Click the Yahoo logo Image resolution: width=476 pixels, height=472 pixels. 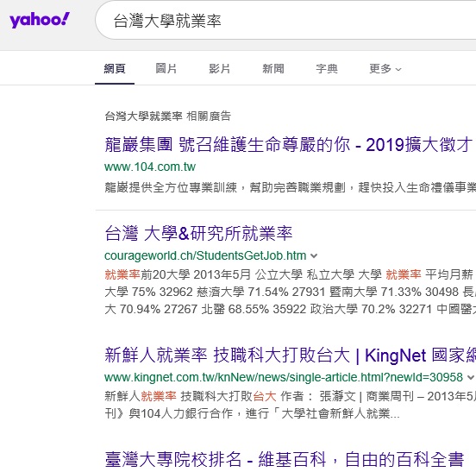tap(40, 20)
